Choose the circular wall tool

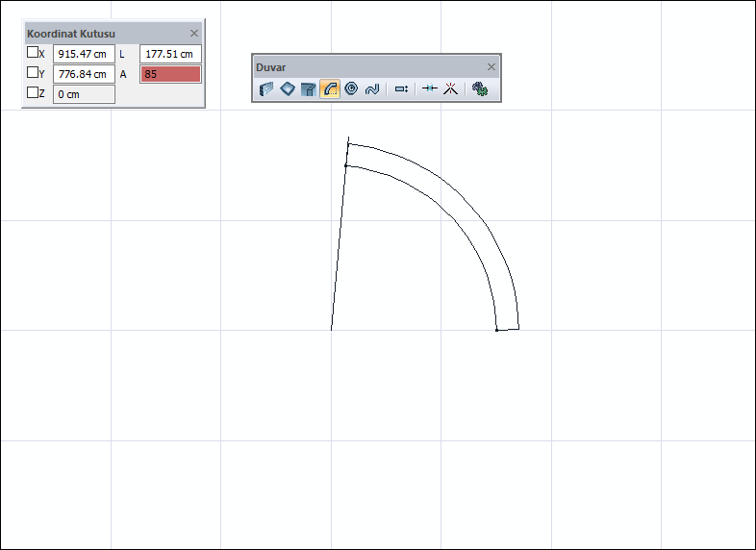(x=350, y=89)
